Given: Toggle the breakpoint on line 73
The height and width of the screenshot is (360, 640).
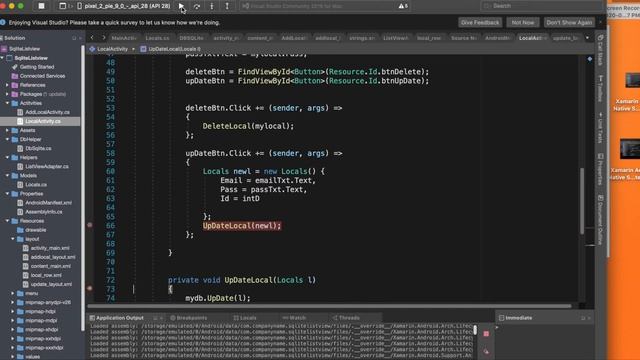Looking at the screenshot, I should [x=90, y=289].
